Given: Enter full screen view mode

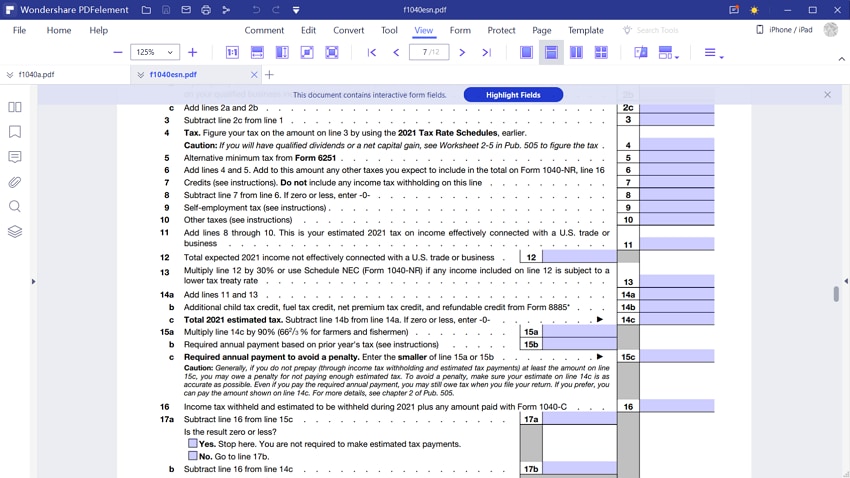Looking at the screenshot, I should coord(332,53).
